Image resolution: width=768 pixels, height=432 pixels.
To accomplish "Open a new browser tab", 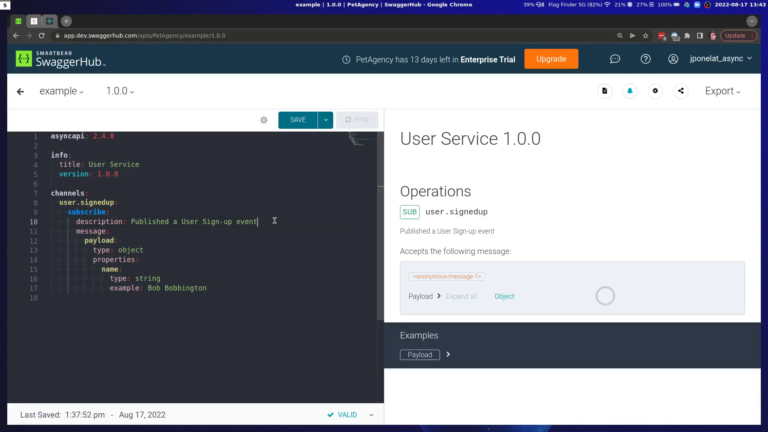I will tap(67, 21).
